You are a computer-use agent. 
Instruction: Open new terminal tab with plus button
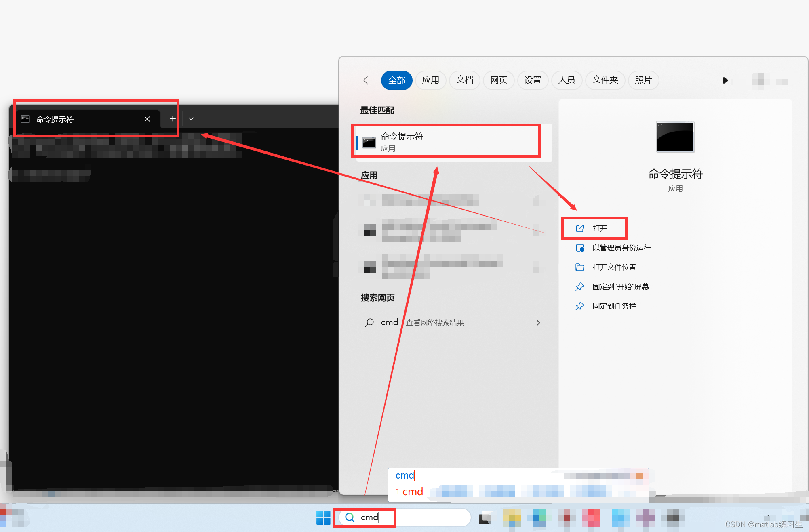point(173,119)
